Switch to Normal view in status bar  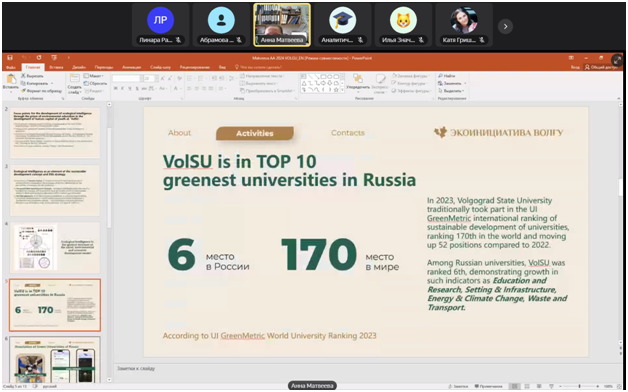(515, 386)
